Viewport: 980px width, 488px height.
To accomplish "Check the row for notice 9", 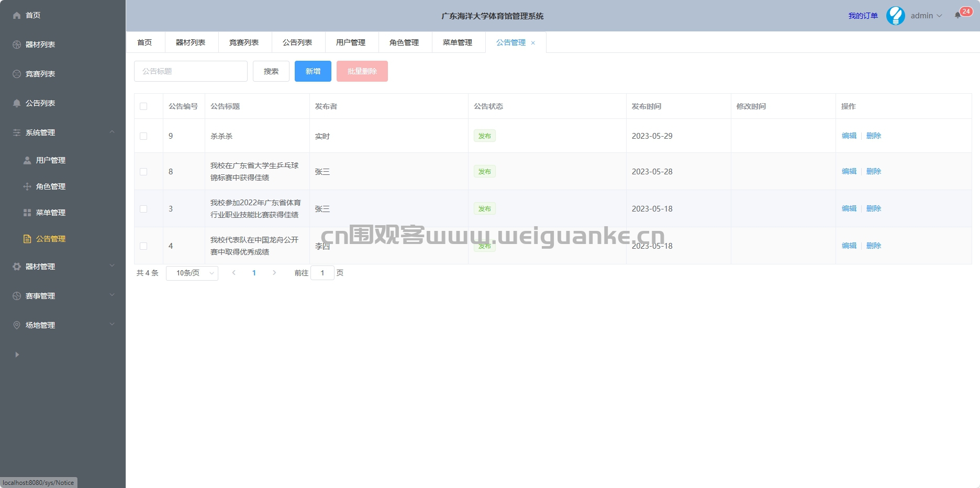I will (143, 136).
